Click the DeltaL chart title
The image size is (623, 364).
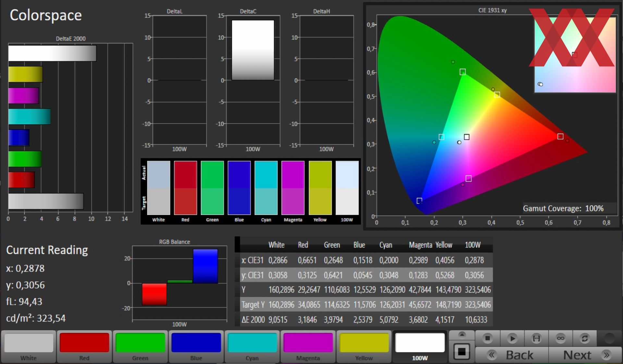click(175, 11)
